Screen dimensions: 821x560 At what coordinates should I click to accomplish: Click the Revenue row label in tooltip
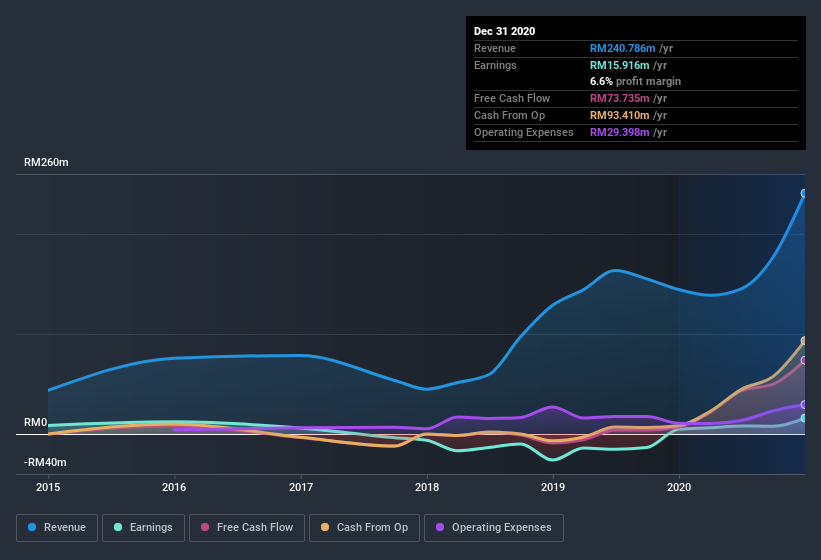tap(495, 48)
